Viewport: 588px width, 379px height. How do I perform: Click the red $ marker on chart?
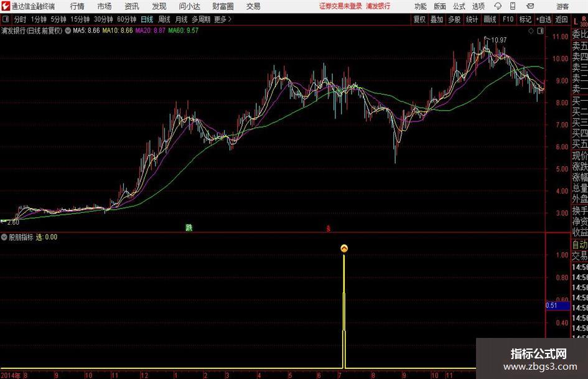[329, 228]
